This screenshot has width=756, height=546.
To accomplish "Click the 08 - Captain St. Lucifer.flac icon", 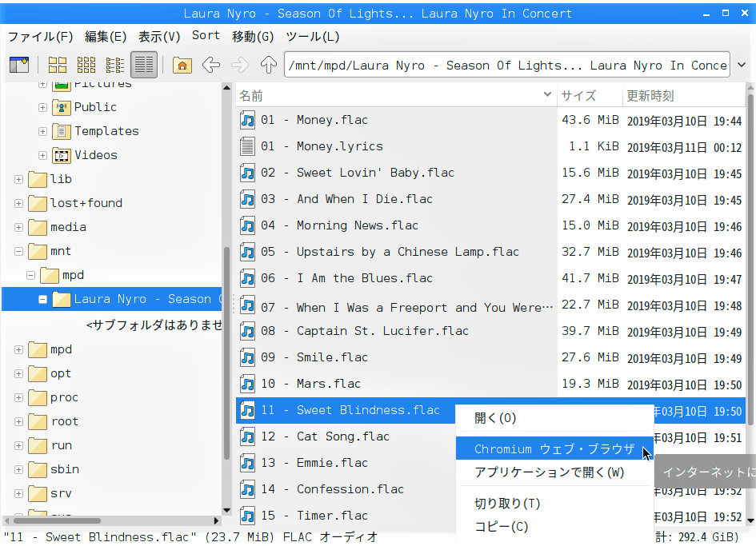I will [x=248, y=331].
